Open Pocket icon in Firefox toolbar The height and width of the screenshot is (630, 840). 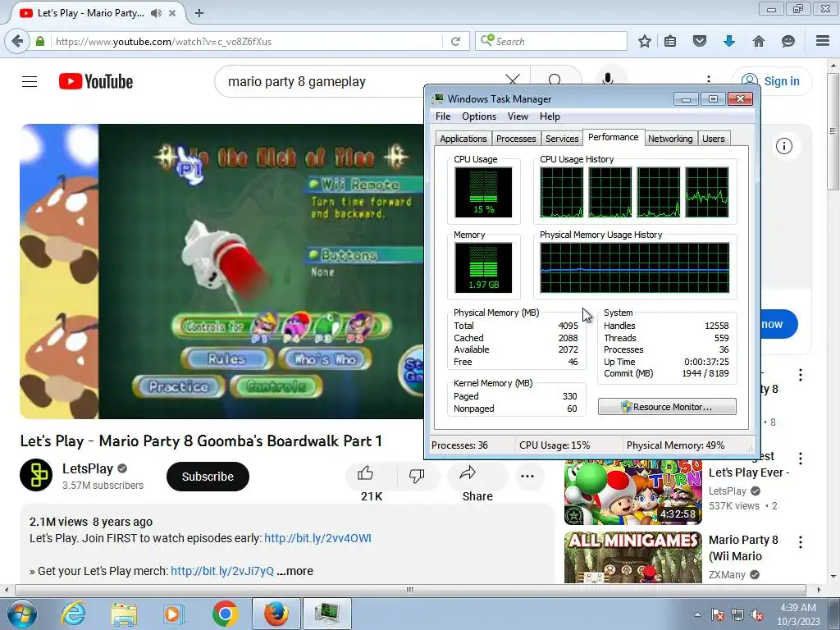[x=700, y=41]
